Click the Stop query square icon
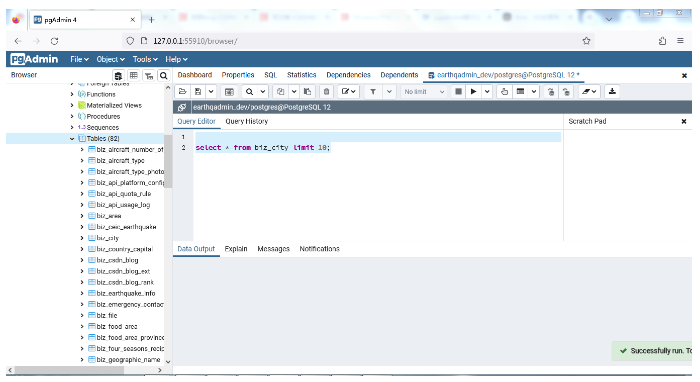 pos(458,91)
